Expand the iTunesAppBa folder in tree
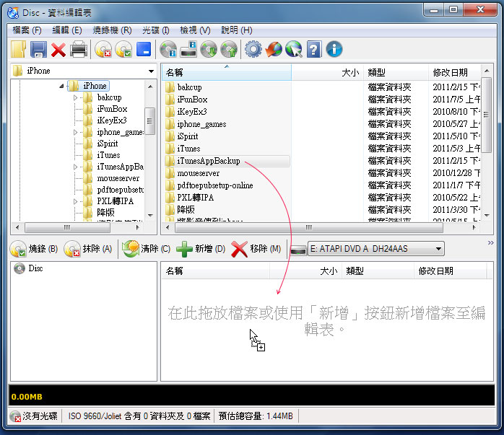This screenshot has height=435, width=504. click(x=75, y=167)
